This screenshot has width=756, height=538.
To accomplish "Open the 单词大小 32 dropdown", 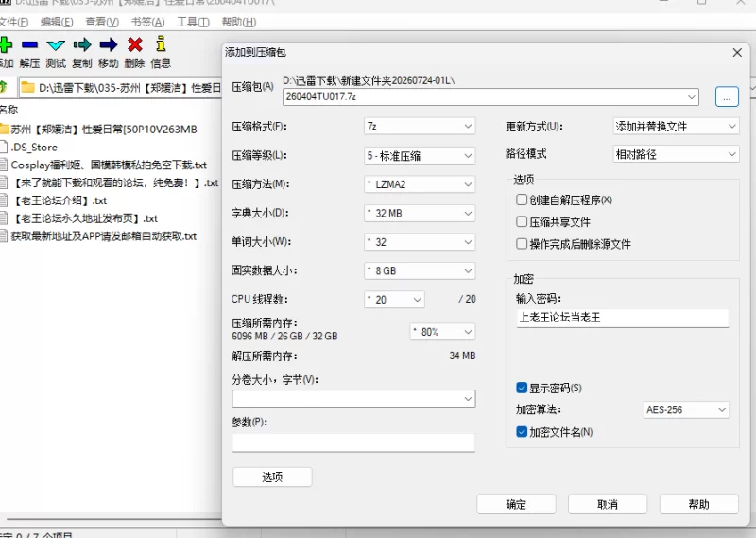I will 420,242.
